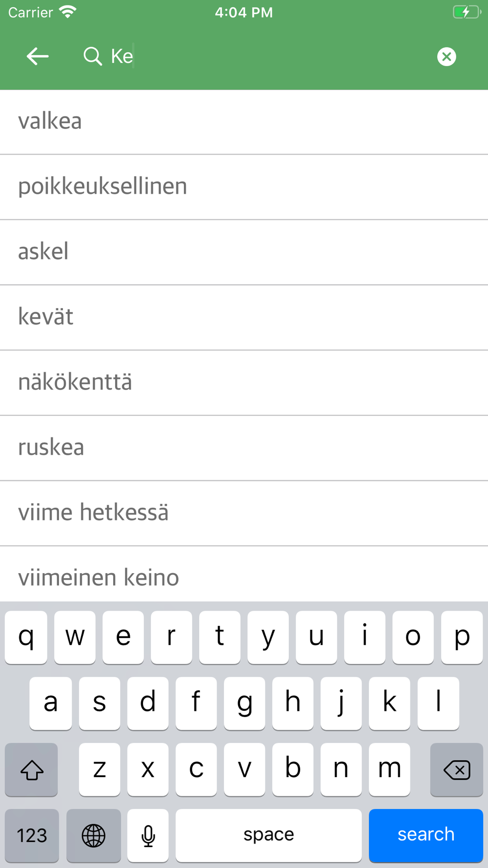This screenshot has width=488, height=868.
Task: Tap the back arrow icon
Action: 38,57
